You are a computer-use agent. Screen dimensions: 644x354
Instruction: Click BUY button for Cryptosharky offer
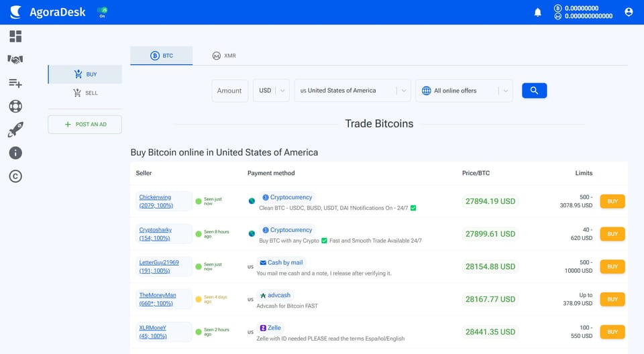pyautogui.click(x=612, y=234)
